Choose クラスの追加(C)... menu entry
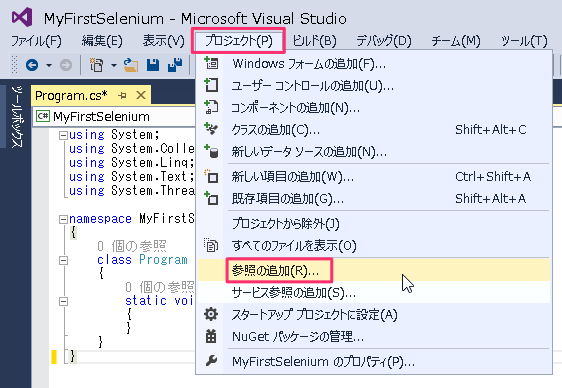Image resolution: width=562 pixels, height=388 pixels. pyautogui.click(x=374, y=130)
